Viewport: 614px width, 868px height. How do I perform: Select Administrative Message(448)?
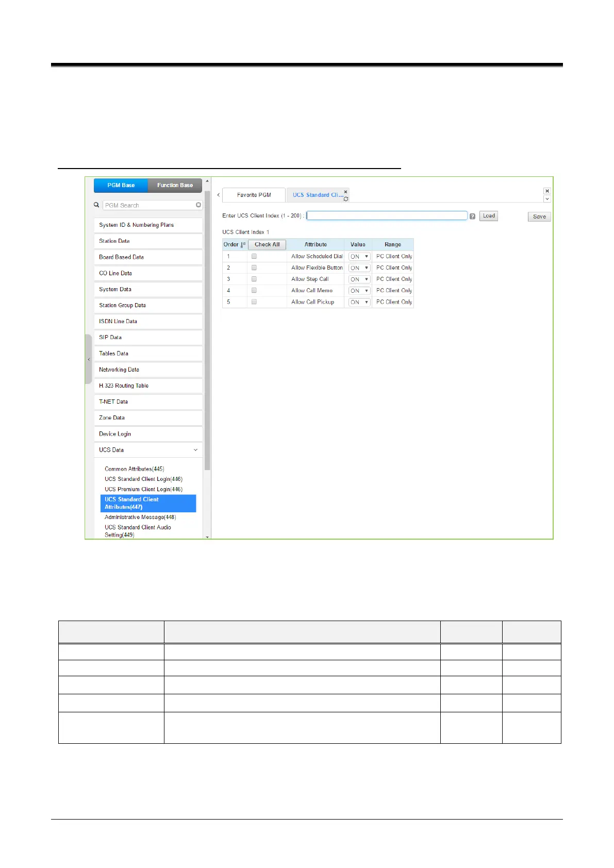pos(140,517)
